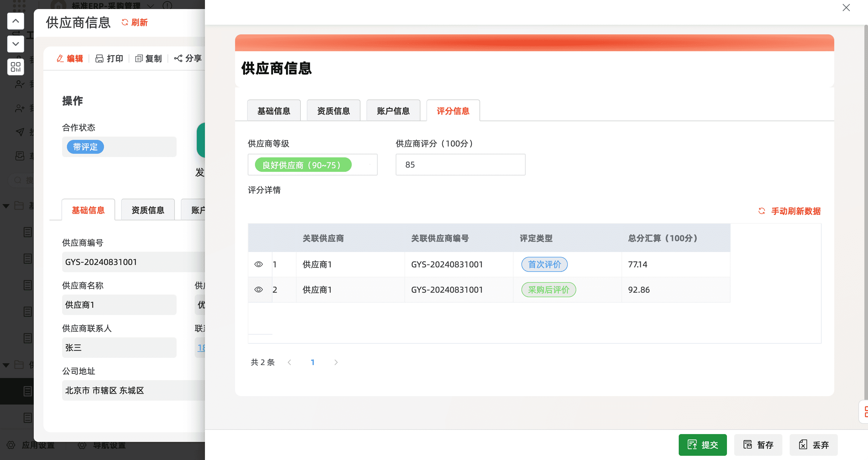
Task: Click the 手动刷新数据 refresh icon
Action: (x=762, y=211)
